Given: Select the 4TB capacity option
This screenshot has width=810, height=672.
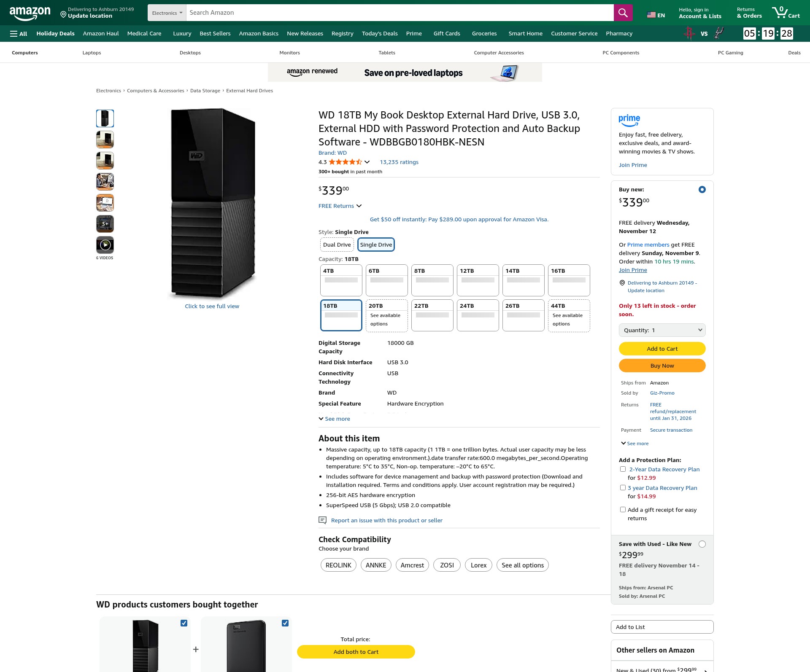Looking at the screenshot, I should pyautogui.click(x=341, y=280).
